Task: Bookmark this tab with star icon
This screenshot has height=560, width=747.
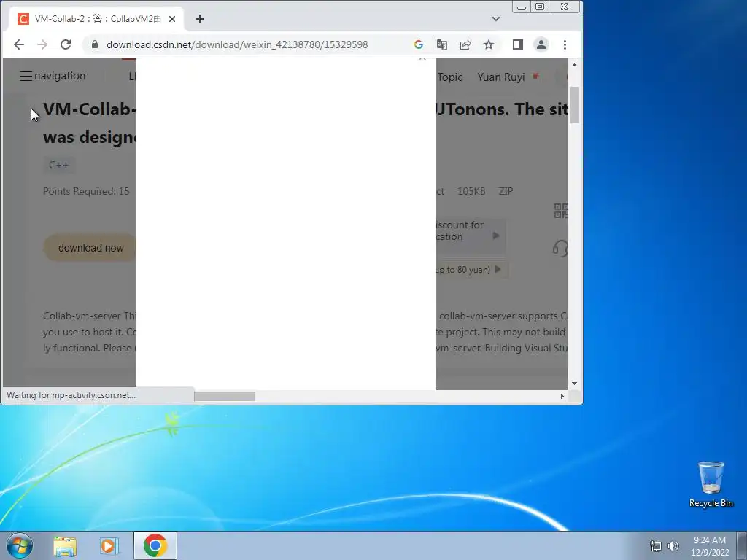Action: [x=488, y=44]
